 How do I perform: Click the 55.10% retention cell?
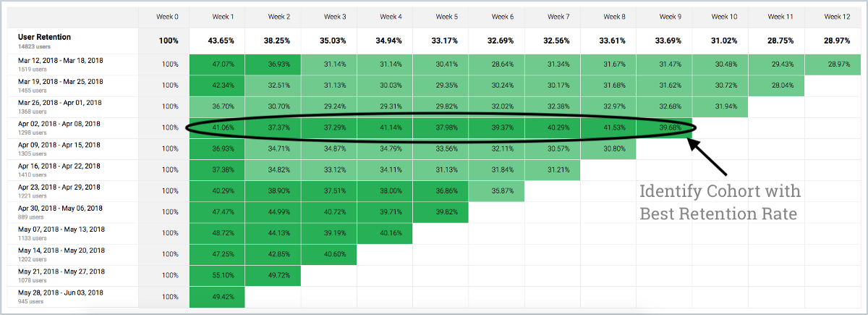pyautogui.click(x=217, y=275)
